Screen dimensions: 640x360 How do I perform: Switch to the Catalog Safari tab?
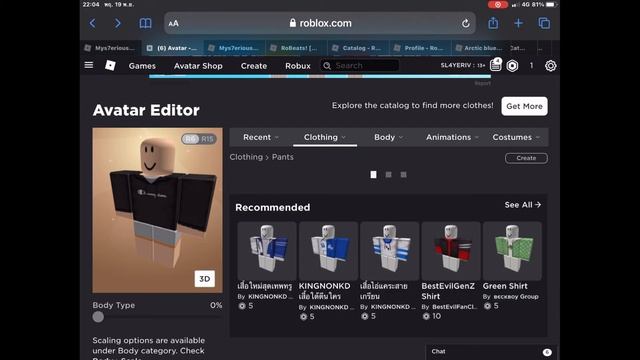(x=358, y=48)
